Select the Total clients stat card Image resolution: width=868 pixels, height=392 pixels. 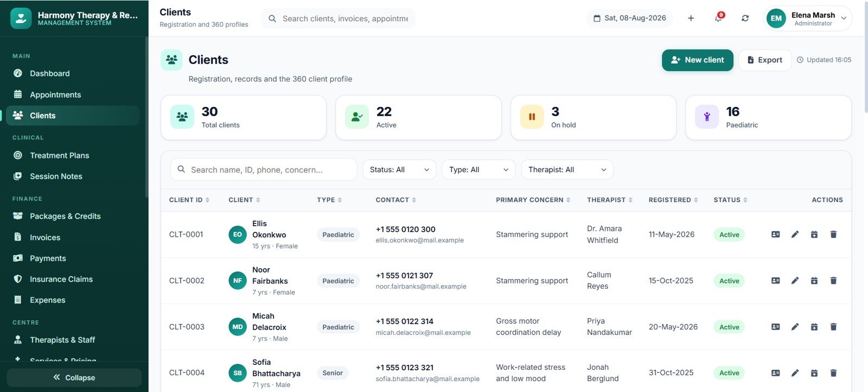244,118
